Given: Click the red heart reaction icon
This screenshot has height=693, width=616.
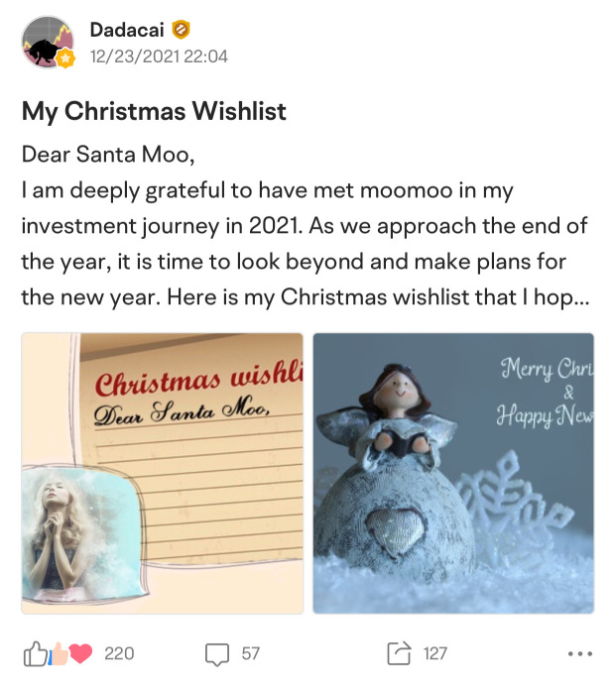Looking at the screenshot, I should pyautogui.click(x=81, y=654).
